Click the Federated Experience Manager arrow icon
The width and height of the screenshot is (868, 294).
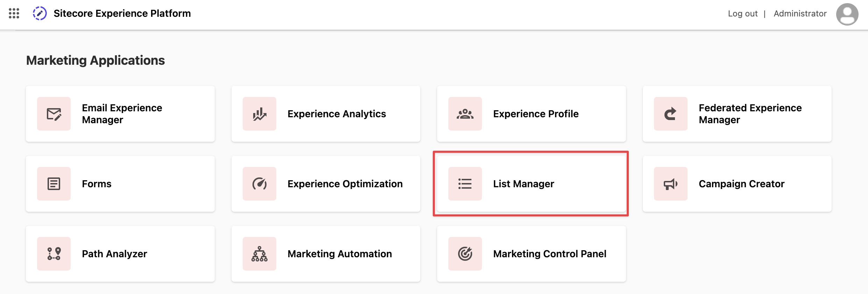671,114
